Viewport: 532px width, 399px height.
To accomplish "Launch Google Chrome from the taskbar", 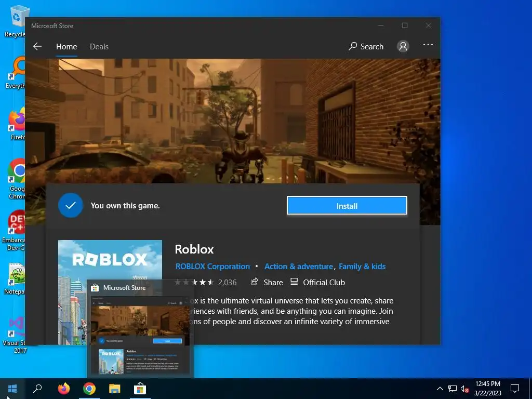I will pos(89,389).
